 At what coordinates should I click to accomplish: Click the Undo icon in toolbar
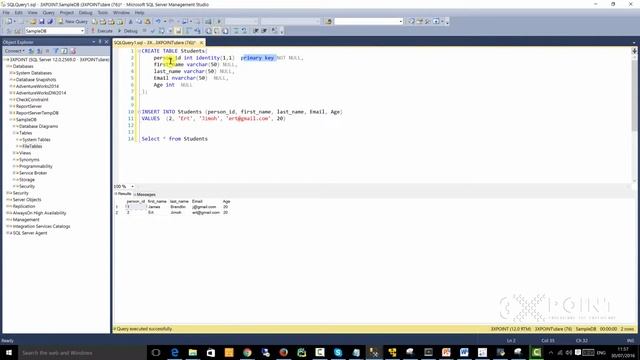point(158,21)
